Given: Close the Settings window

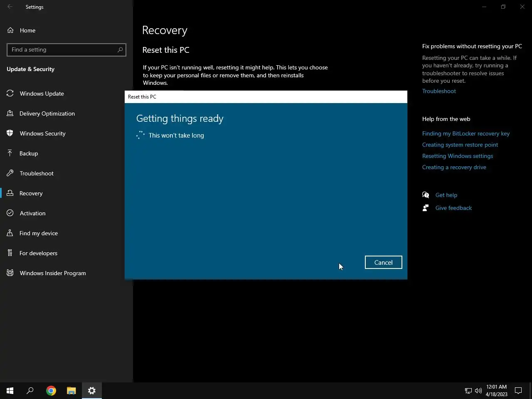Looking at the screenshot, I should [x=522, y=7].
